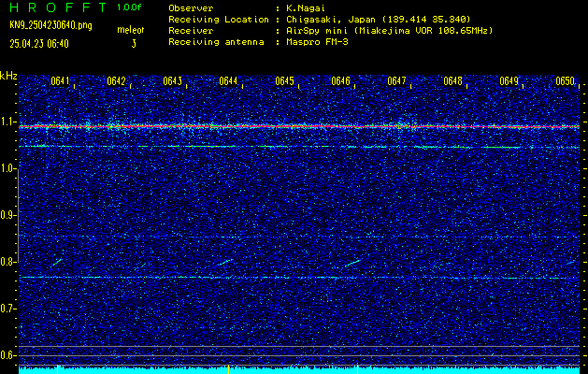Click the yellow meteor marker below 0646
588x374 pixels.
[x=358, y=369]
